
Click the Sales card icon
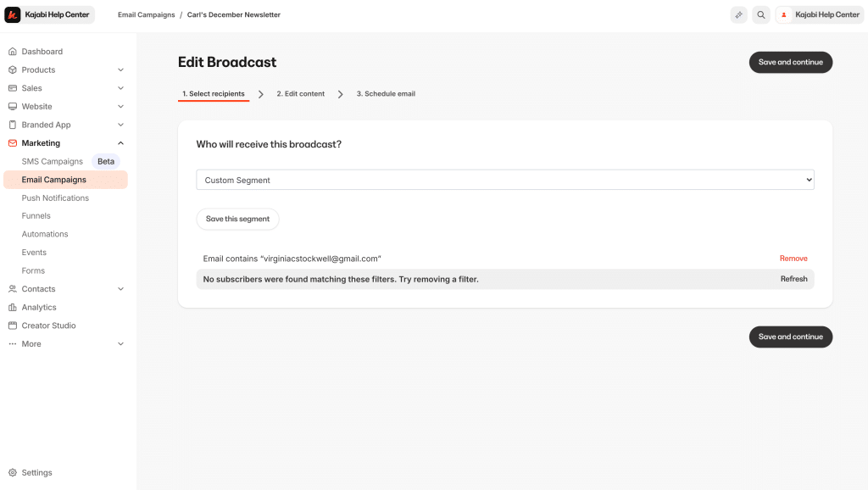[x=13, y=88]
